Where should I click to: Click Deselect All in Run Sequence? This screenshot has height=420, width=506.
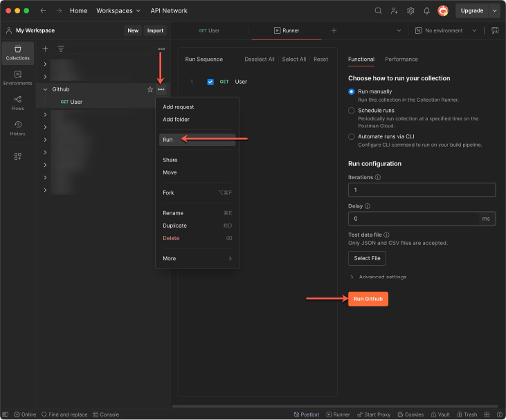pos(259,59)
